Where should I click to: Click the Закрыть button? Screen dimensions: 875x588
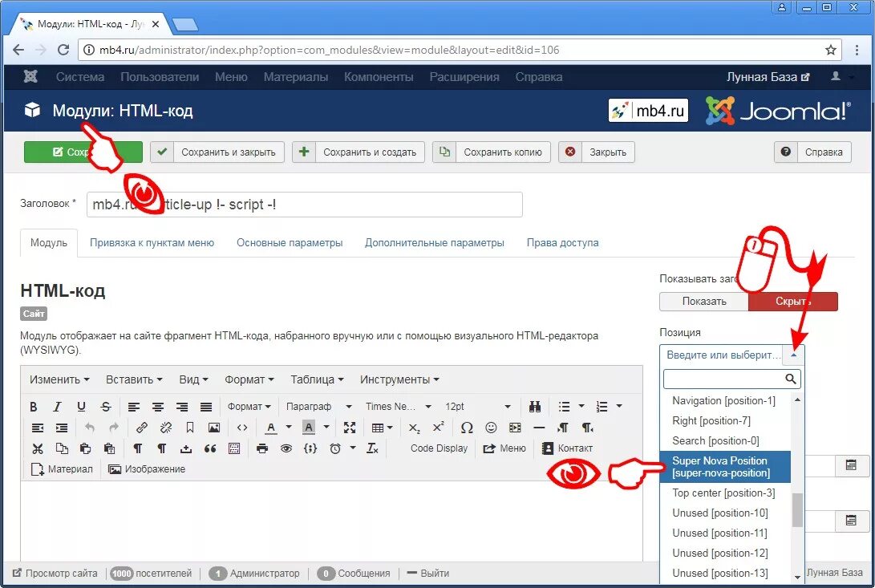pos(597,152)
